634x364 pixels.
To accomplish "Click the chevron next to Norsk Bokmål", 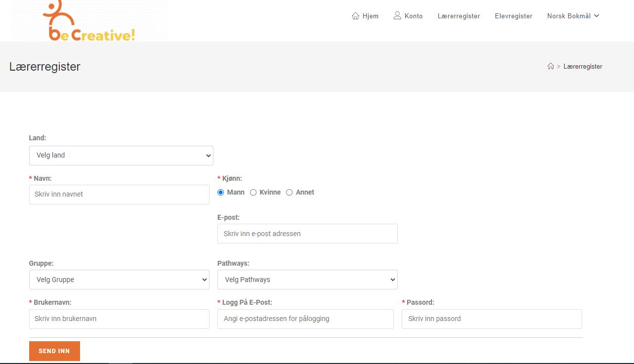I will (x=596, y=16).
